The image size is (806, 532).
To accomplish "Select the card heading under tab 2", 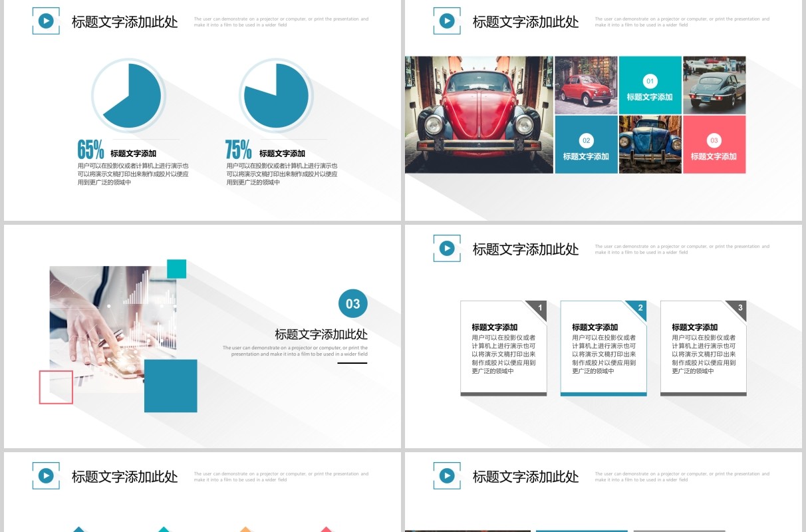I will point(595,327).
